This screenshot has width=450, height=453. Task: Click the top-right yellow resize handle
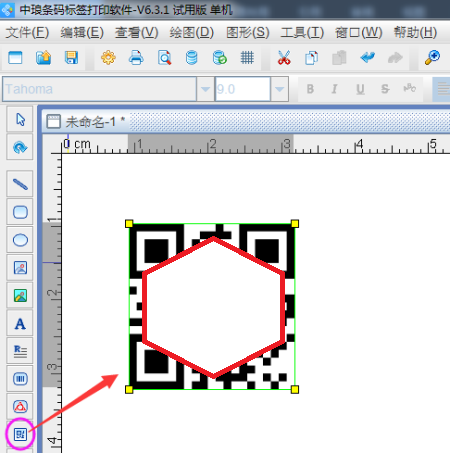295,224
